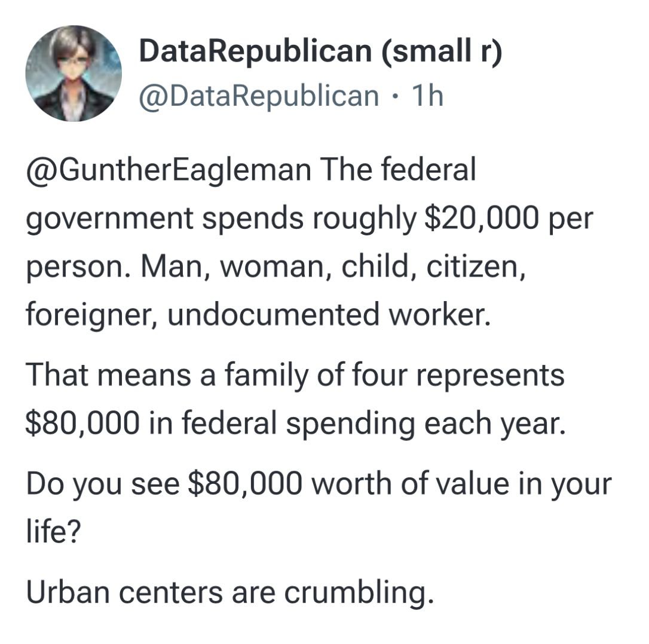Click the words "federal spending each year."
This screenshot has width=649, height=644.
[374, 425]
